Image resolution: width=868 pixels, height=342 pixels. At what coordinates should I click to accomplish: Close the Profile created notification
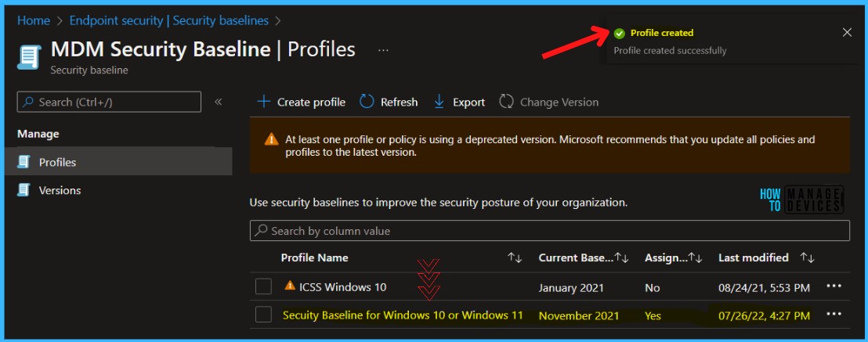click(847, 33)
